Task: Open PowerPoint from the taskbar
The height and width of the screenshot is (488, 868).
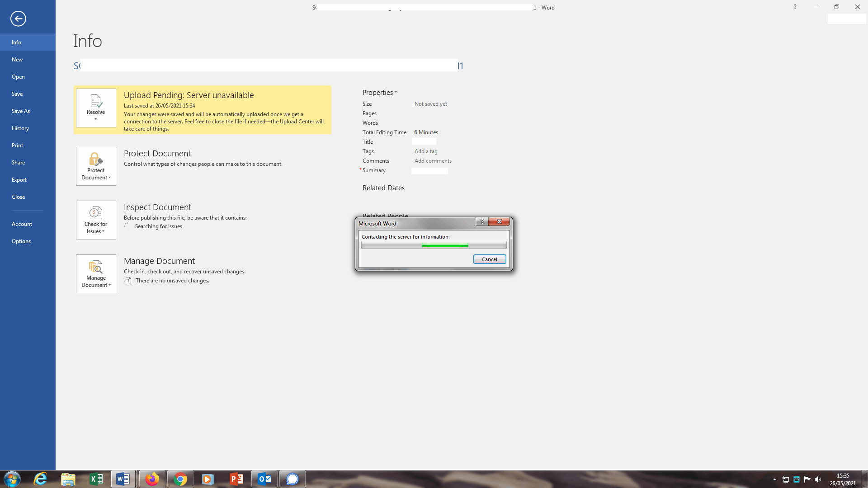Action: 236,479
